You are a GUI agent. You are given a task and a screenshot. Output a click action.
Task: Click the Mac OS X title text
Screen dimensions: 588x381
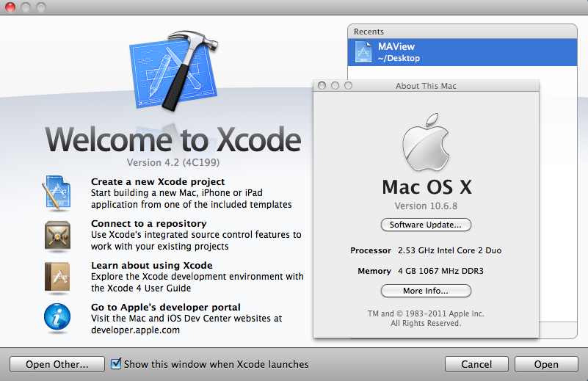point(427,186)
